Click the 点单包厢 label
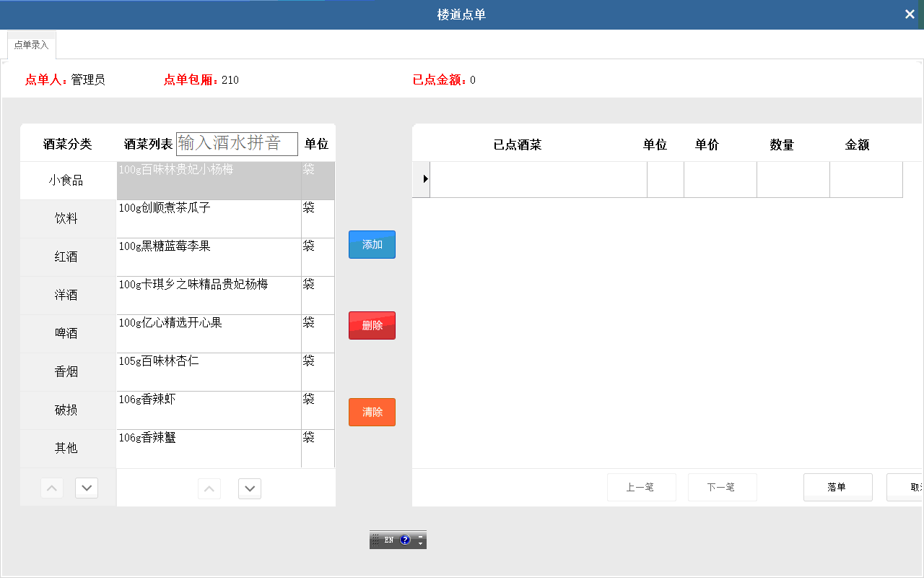 (x=191, y=79)
